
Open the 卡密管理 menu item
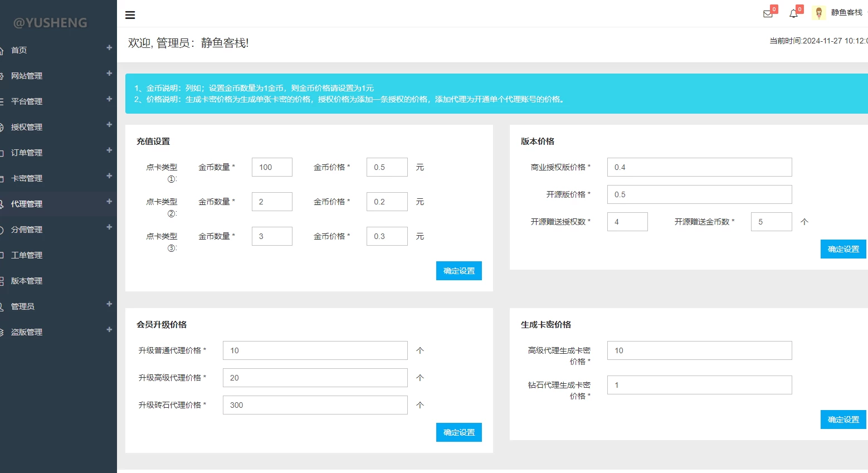(27, 178)
